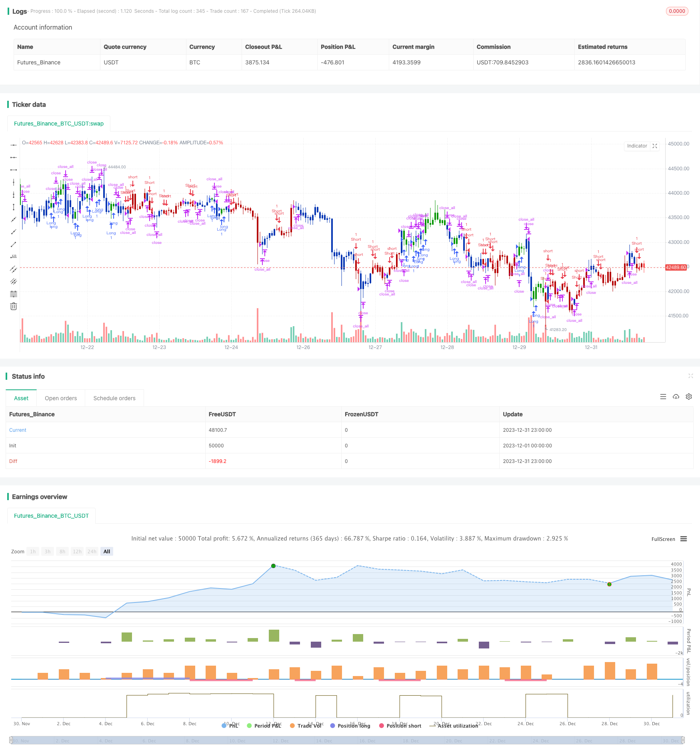Grab the right handle of the navigator range
Screen dimensions: 700x756
click(683, 740)
